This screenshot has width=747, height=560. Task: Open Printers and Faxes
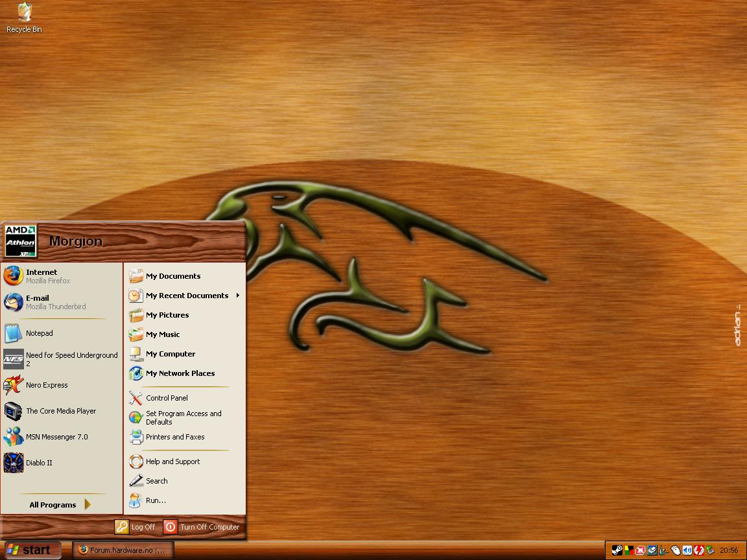pos(185,437)
